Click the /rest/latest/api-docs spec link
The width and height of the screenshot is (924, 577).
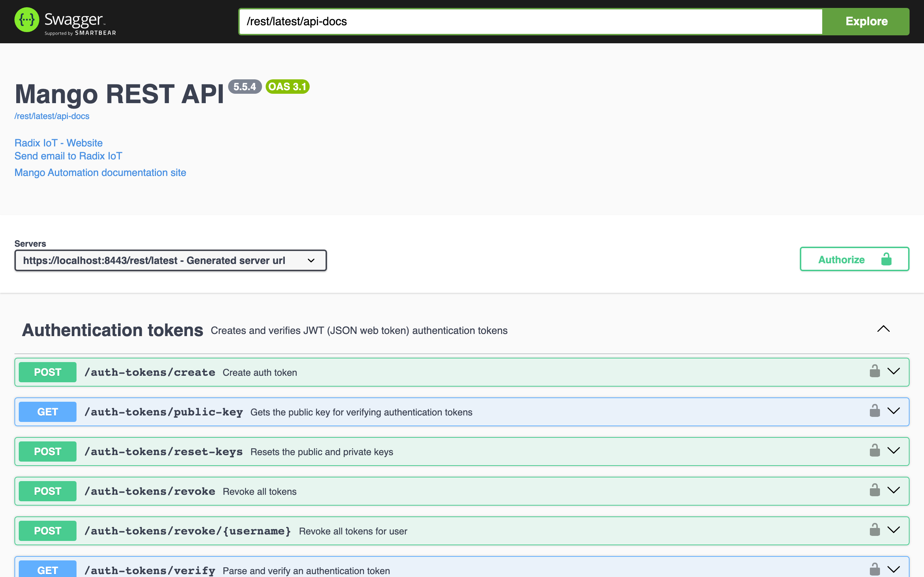(x=52, y=116)
